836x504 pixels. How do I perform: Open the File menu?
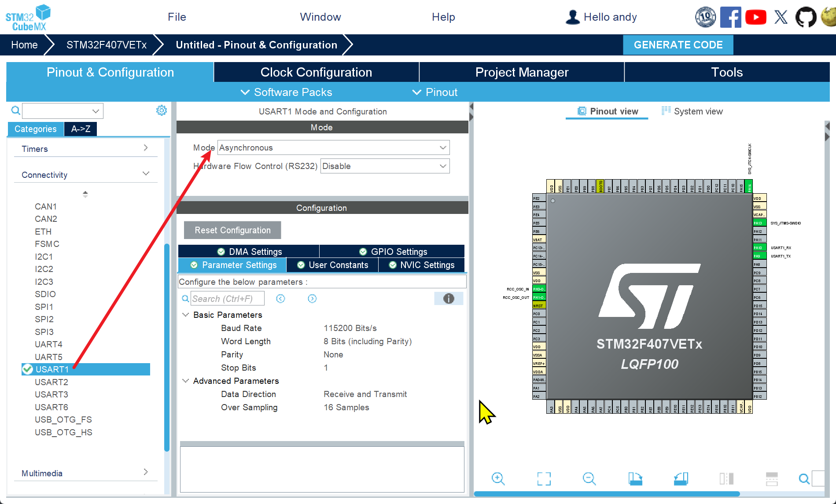[177, 17]
